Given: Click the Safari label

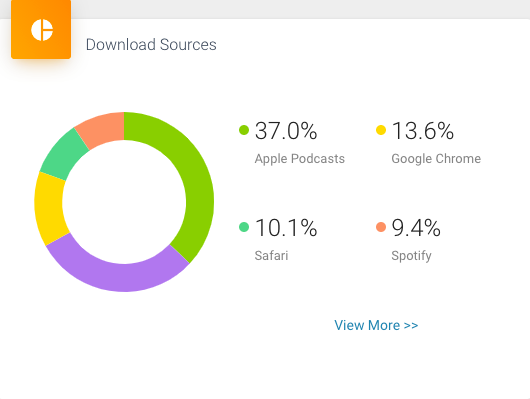Looking at the screenshot, I should [271, 256].
